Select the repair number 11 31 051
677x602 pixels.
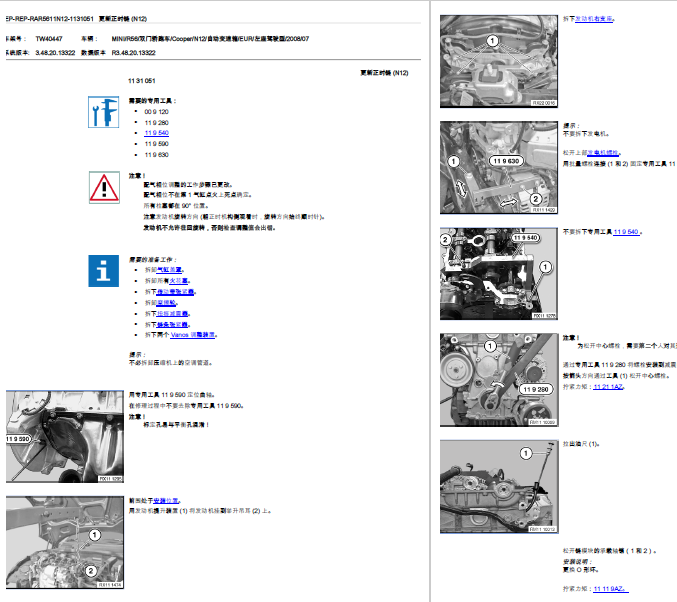pos(142,81)
